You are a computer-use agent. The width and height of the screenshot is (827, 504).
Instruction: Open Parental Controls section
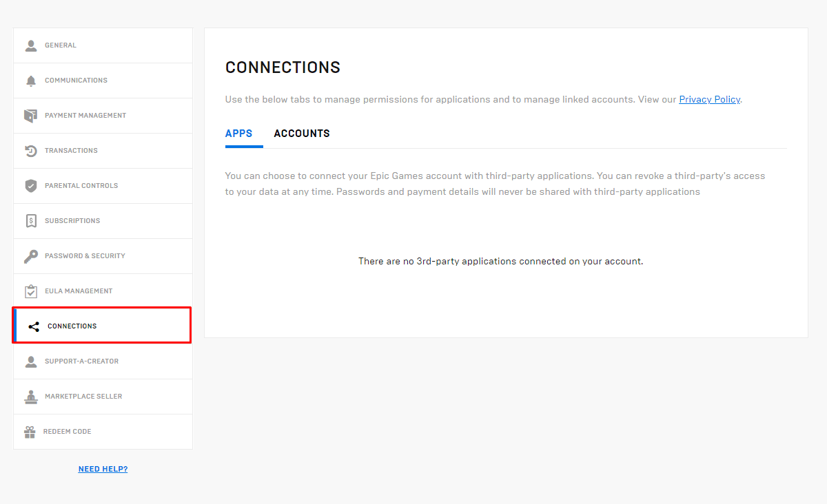(x=103, y=186)
